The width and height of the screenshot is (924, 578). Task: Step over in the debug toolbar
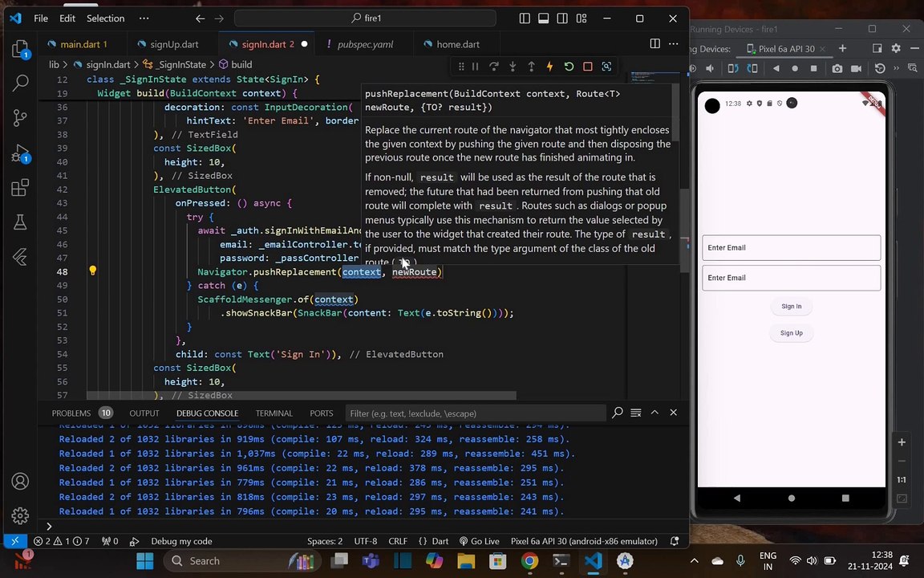click(x=494, y=67)
